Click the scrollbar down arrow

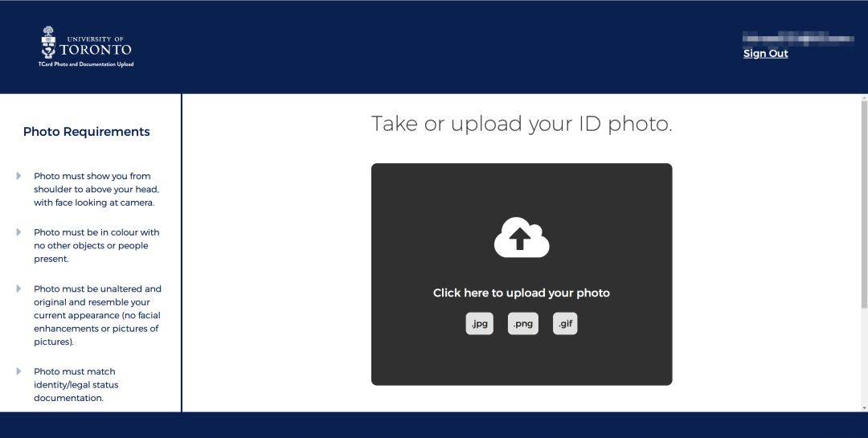point(864,408)
